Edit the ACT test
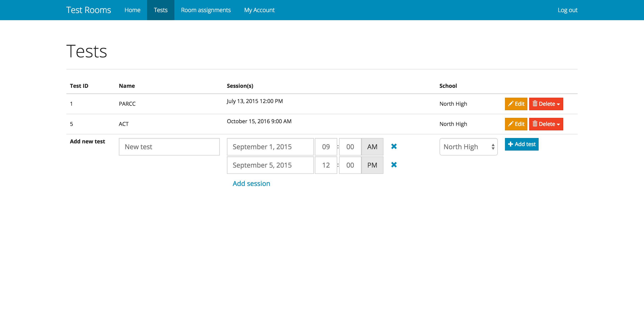The width and height of the screenshot is (644, 315). point(516,124)
